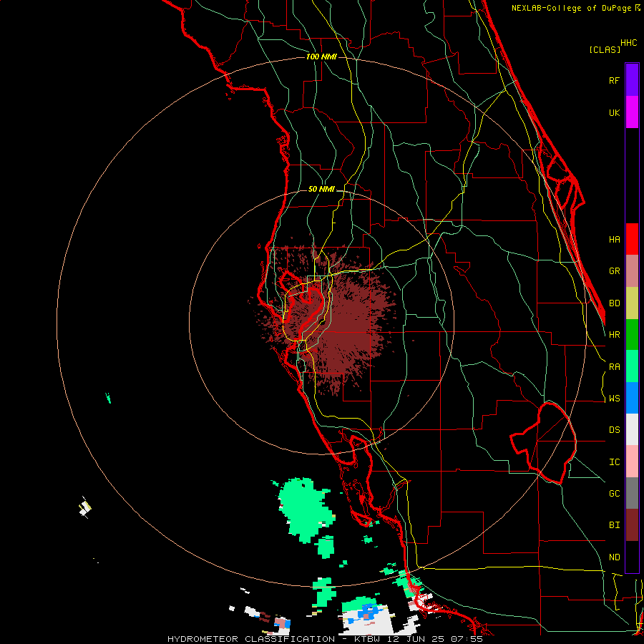Screen dimensions: 644x644
Task: Click the GR salmon legend swatch
Action: coord(632,271)
